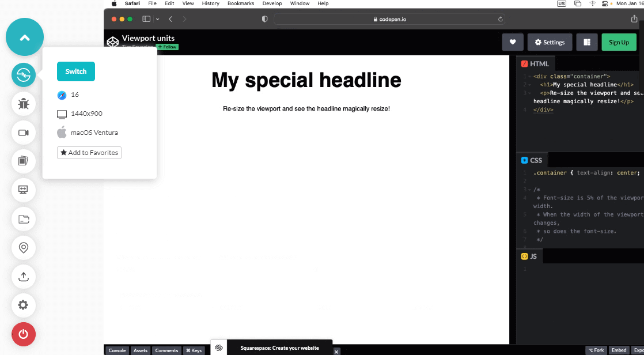Open the screenshot gallery icon

(24, 161)
